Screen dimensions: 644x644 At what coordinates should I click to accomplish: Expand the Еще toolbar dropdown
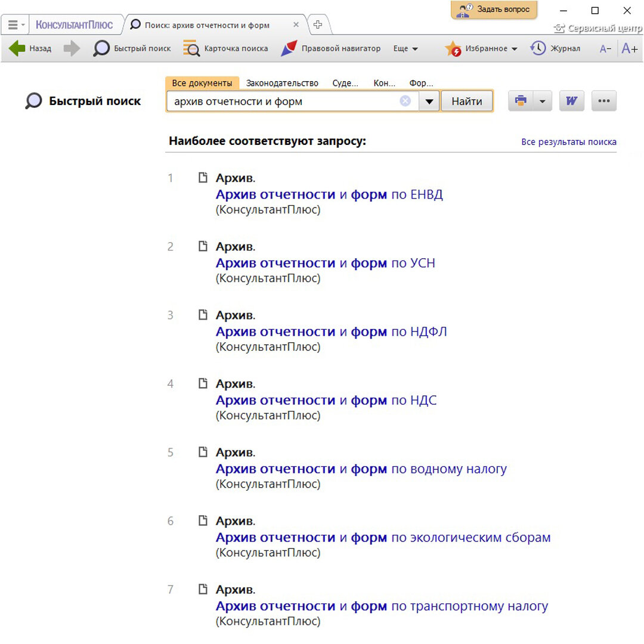click(x=405, y=48)
